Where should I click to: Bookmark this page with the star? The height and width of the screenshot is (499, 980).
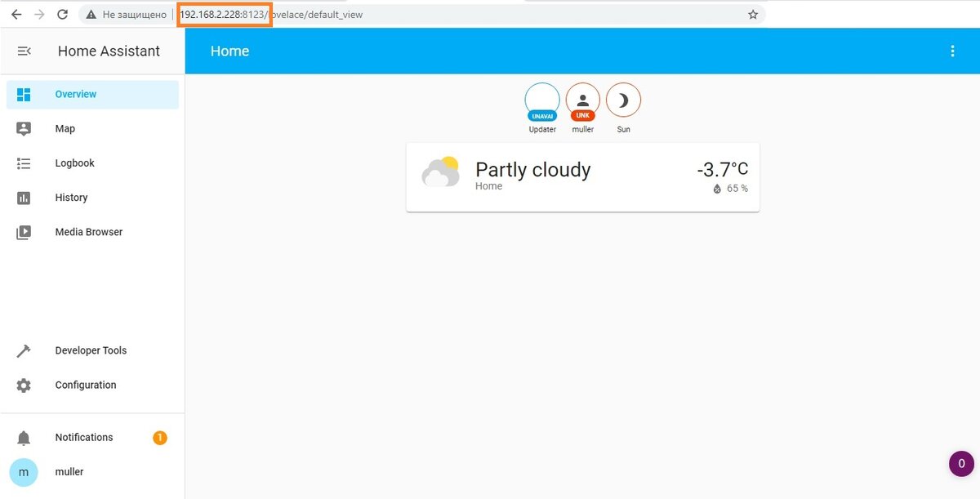(753, 15)
